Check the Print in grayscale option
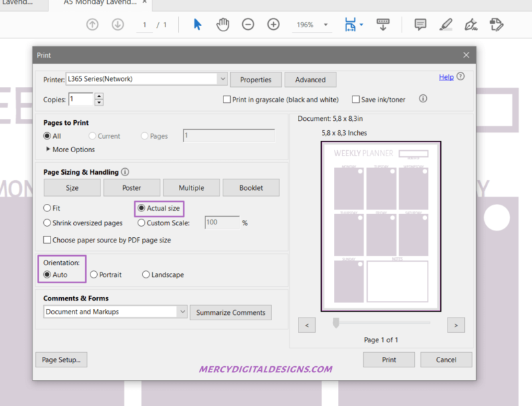The height and width of the screenshot is (406, 532). click(227, 99)
